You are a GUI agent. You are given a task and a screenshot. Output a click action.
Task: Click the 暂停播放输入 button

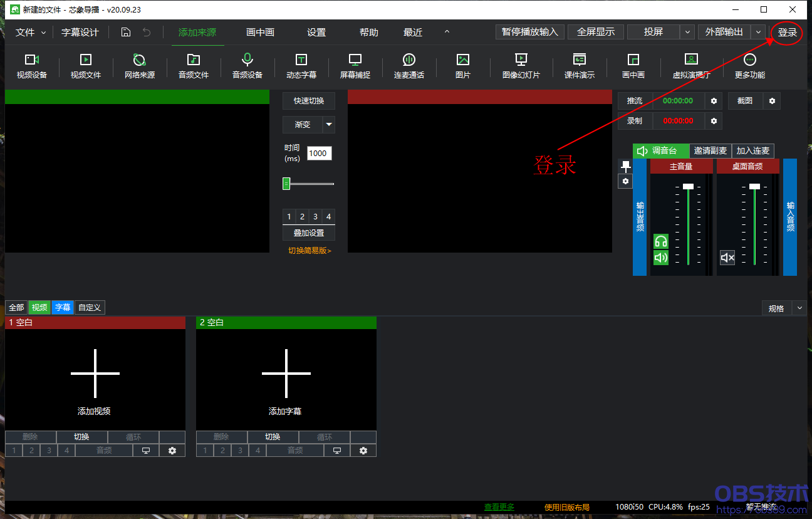point(530,32)
